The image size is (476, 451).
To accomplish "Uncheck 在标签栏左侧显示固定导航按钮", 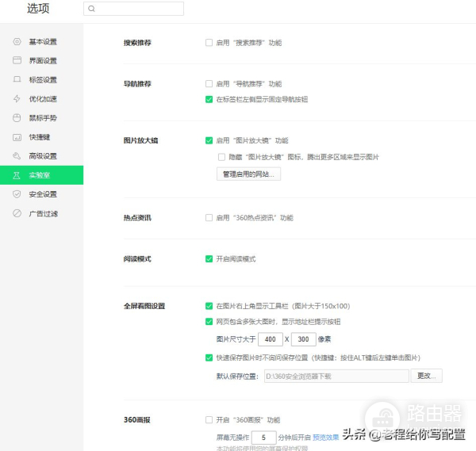I will [209, 99].
